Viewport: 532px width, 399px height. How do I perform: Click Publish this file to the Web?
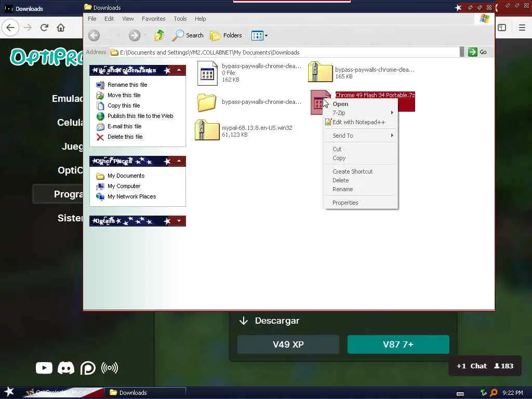pyautogui.click(x=140, y=116)
